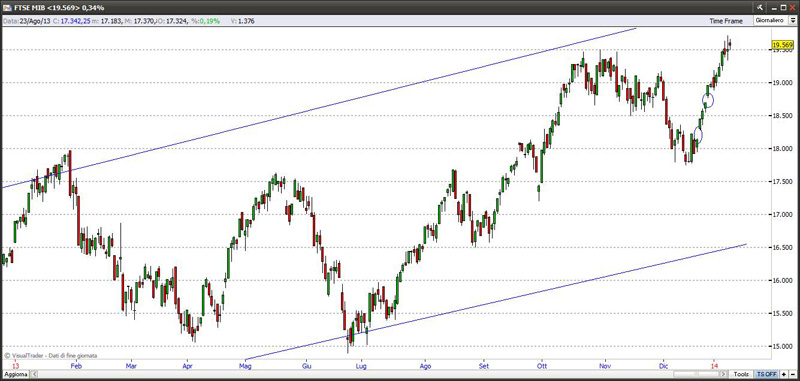
Task: Click the red 13 year axis label
Action: (16, 366)
